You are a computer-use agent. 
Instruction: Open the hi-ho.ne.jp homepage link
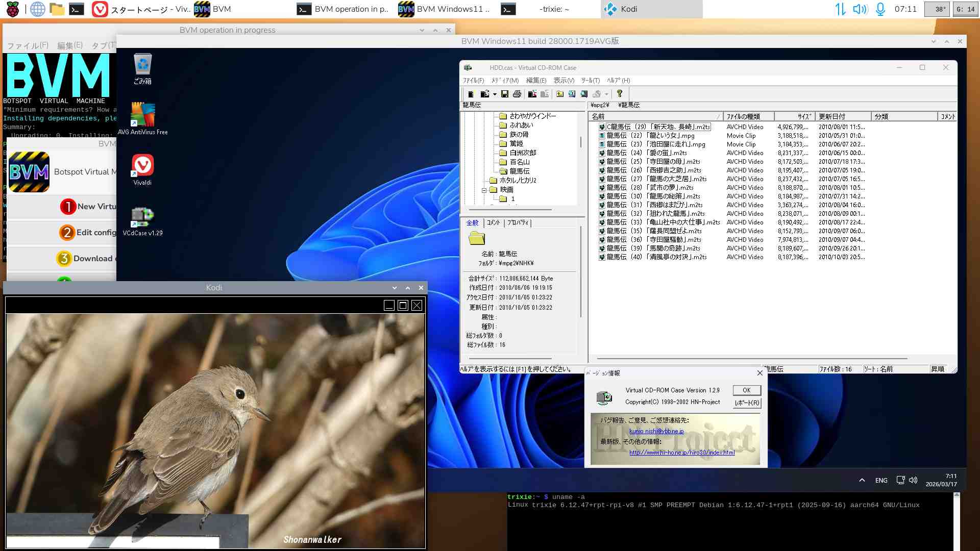tap(681, 453)
